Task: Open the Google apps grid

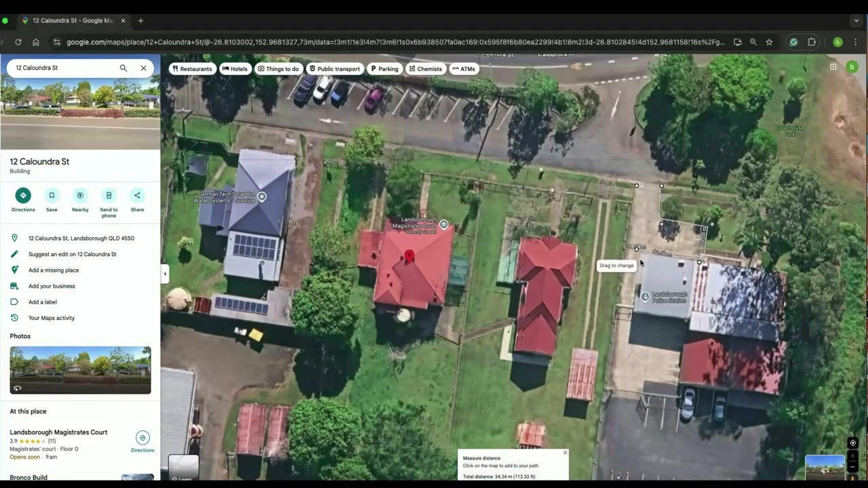Action: (833, 66)
